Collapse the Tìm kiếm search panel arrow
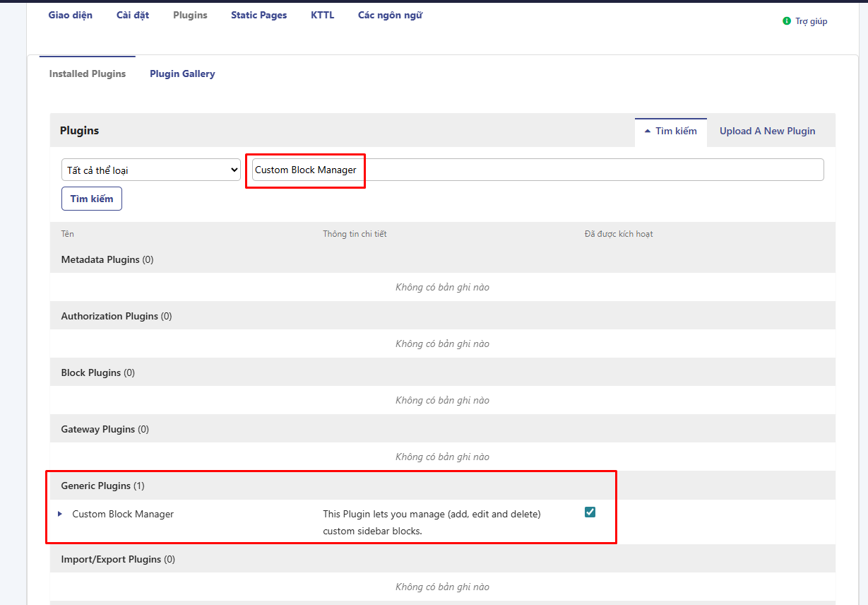Viewport: 868px width, 605px height. coord(648,131)
